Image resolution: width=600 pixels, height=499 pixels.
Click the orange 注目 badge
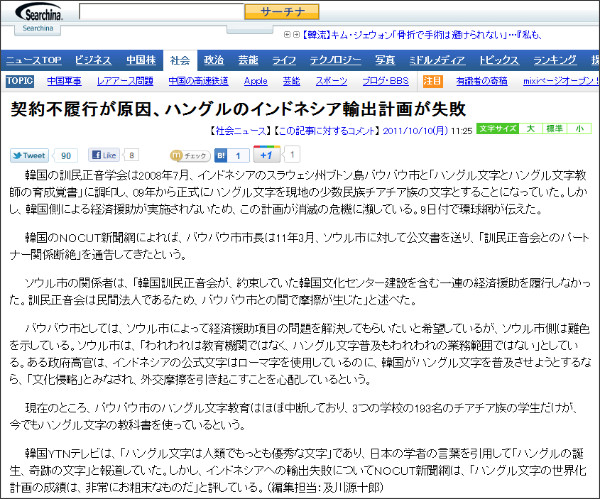tap(432, 81)
